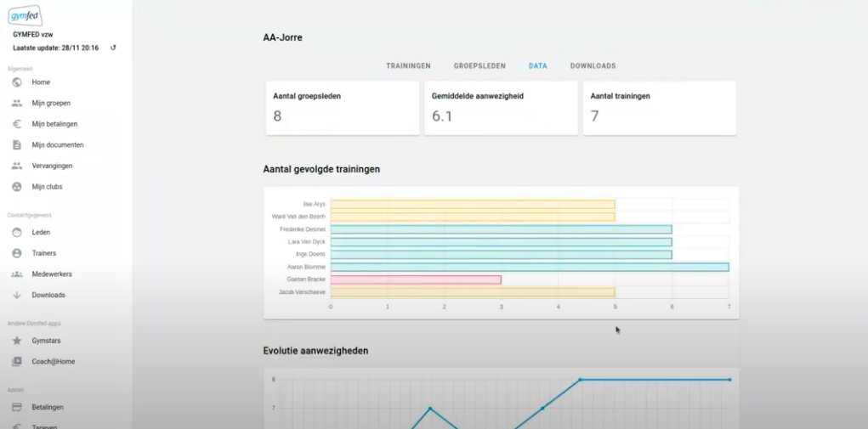Click the document icon beside Mijn documenten
Viewport: 868px width, 429px height.
17,145
